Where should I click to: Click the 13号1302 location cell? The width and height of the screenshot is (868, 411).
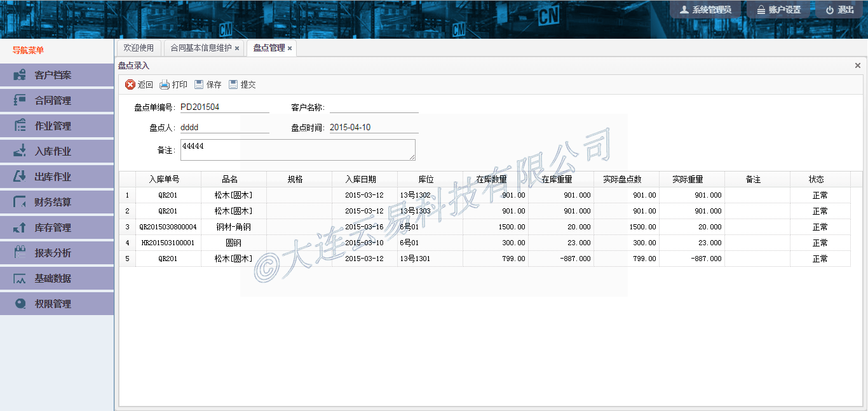[430, 195]
